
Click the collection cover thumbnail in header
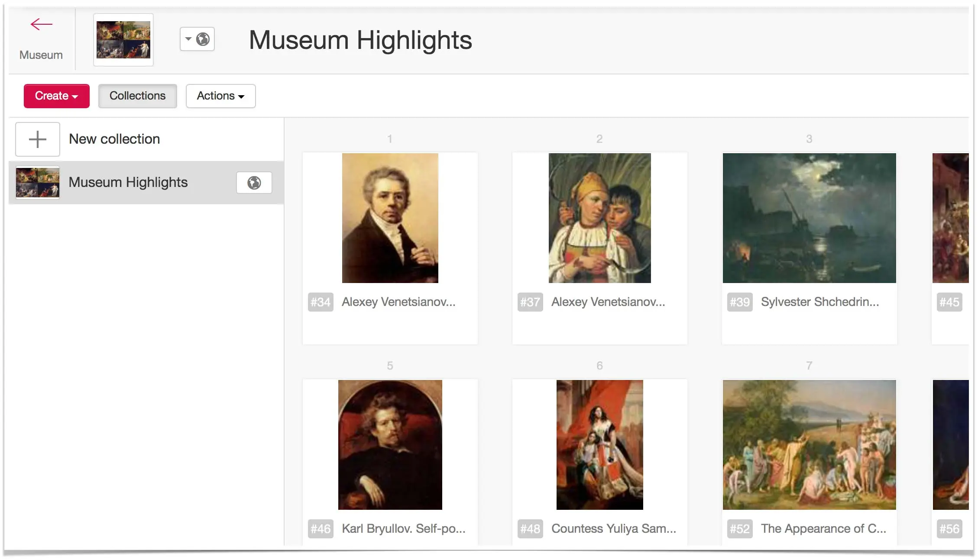(123, 40)
